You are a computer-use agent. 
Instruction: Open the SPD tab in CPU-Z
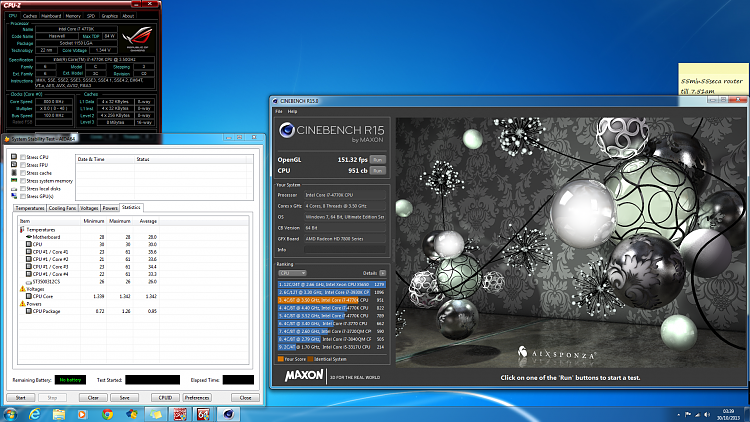[x=91, y=16]
